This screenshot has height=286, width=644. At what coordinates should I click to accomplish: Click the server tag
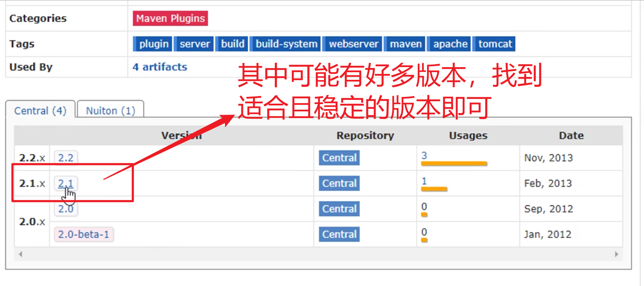(194, 44)
